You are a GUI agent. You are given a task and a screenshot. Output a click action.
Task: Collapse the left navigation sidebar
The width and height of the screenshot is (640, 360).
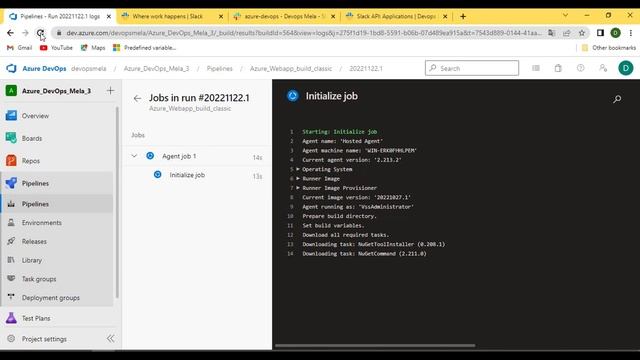[x=111, y=338]
